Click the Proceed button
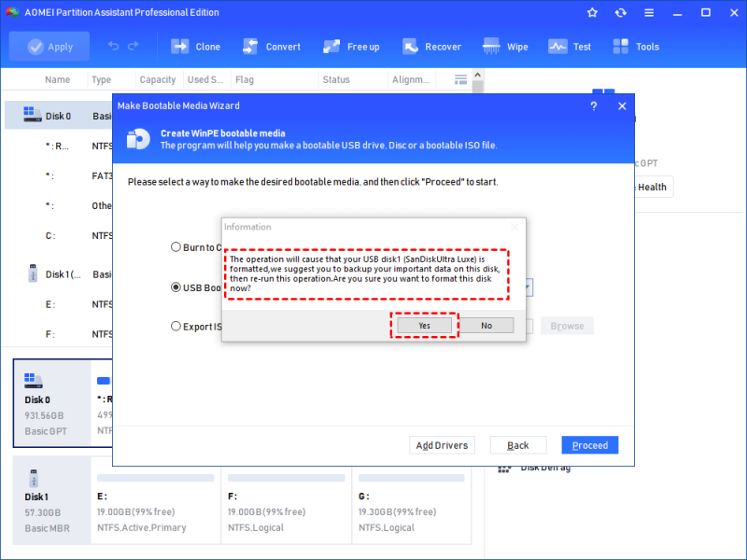This screenshot has height=560, width=747. point(590,445)
